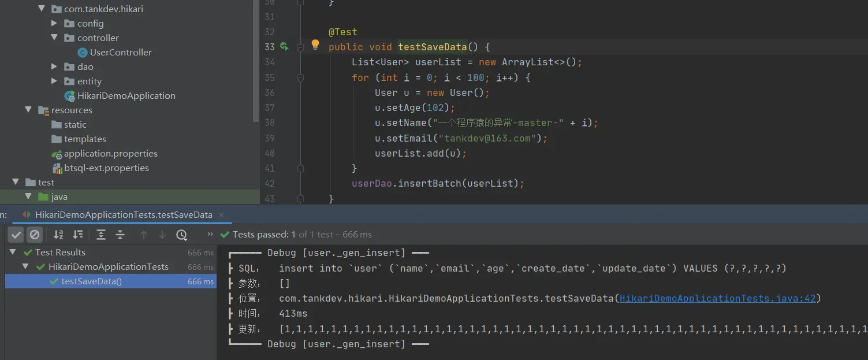Screen dimensions: 868x360
Task: Click the @Test annotation
Action: [343, 32]
